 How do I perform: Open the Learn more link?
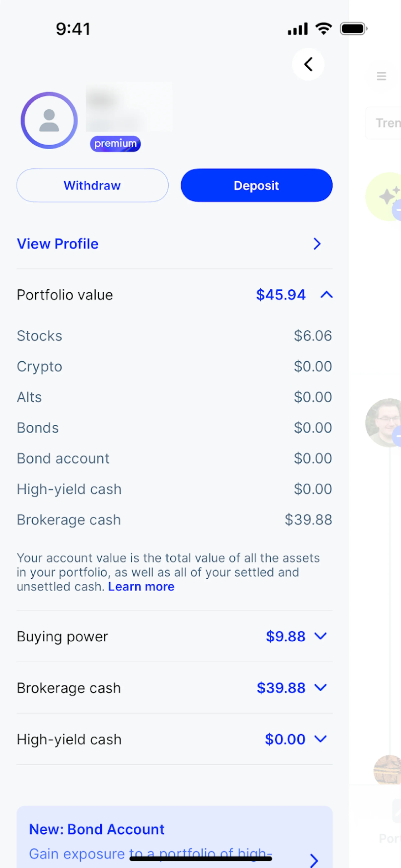point(141,587)
